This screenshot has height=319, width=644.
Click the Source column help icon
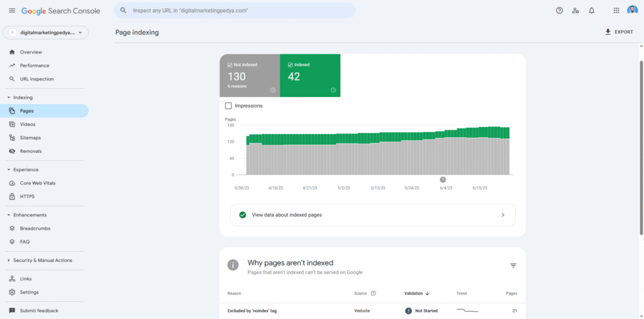(374, 293)
